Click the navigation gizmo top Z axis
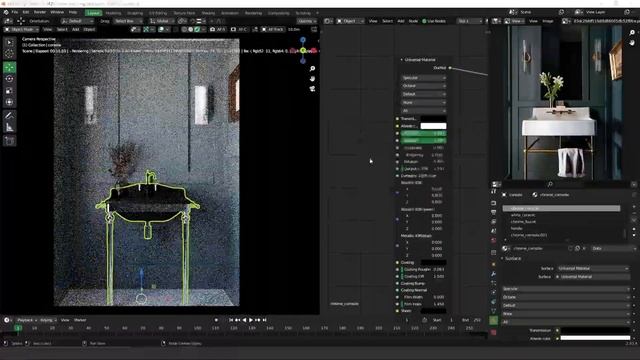The height and width of the screenshot is (360, 640). click(303, 40)
